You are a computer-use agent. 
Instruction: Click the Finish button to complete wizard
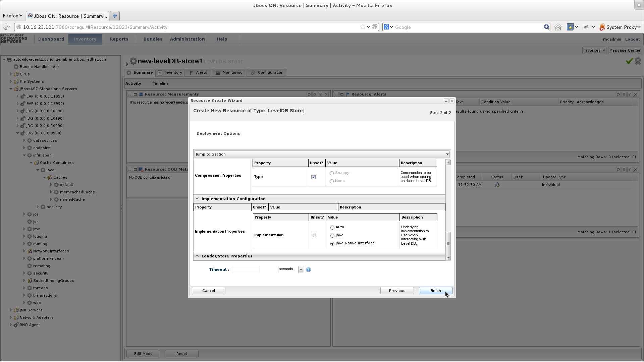(435, 290)
